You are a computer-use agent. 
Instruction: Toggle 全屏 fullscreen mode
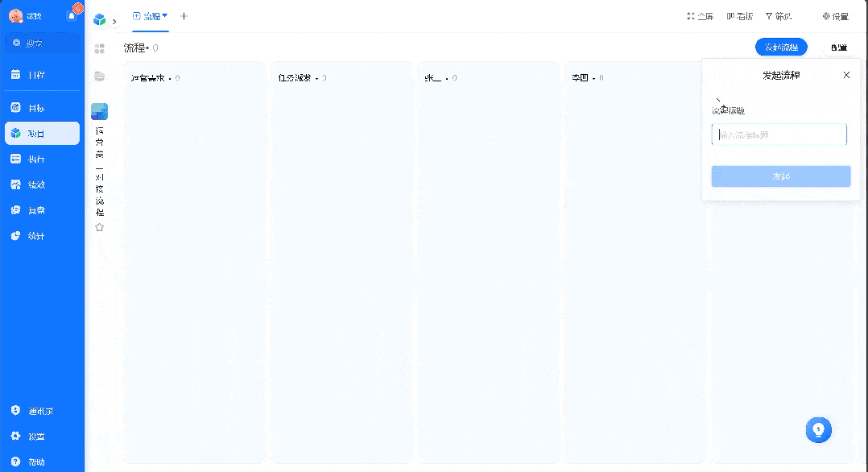[701, 15]
